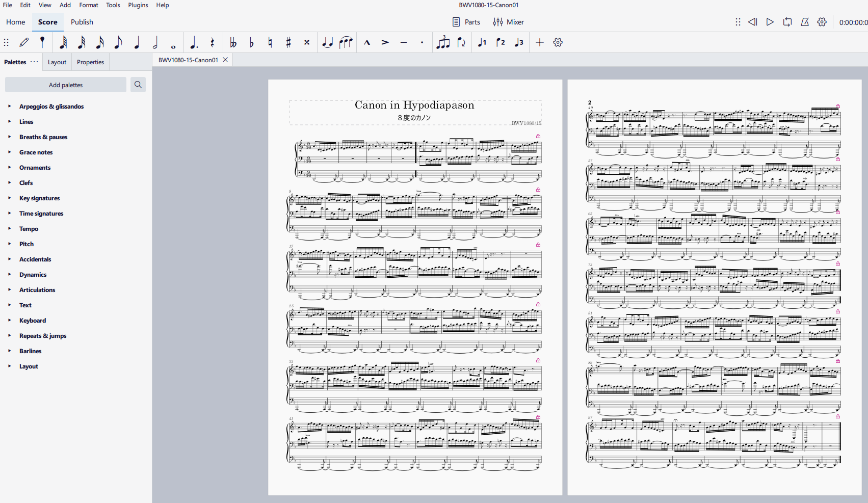Toggle double sharp accidental
The width and height of the screenshot is (868, 503).
coord(306,42)
